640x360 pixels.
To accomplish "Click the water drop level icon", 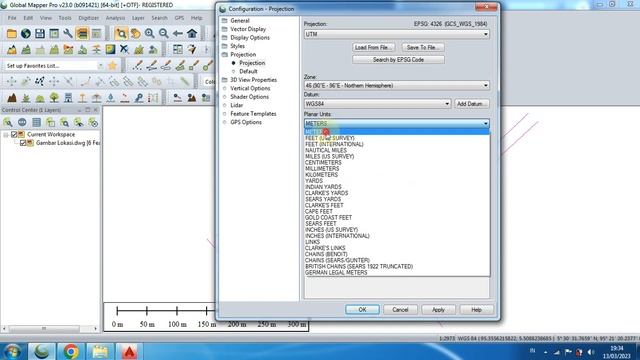I will (x=110, y=98).
